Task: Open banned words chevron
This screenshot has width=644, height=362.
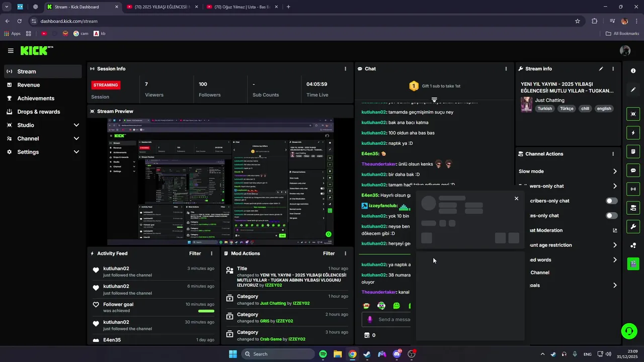Action: click(x=615, y=260)
